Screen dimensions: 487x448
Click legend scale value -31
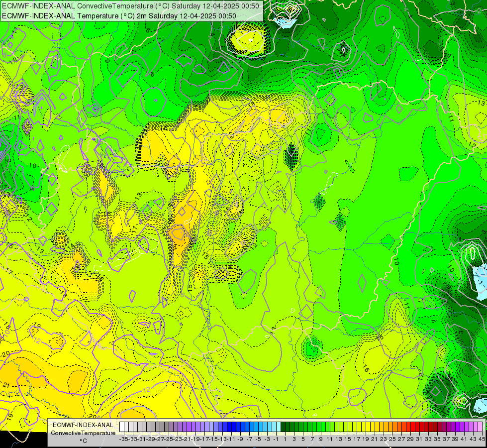[142, 439]
